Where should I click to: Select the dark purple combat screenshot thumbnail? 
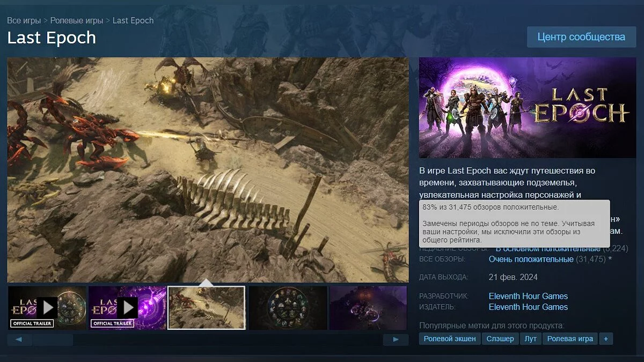tap(369, 307)
